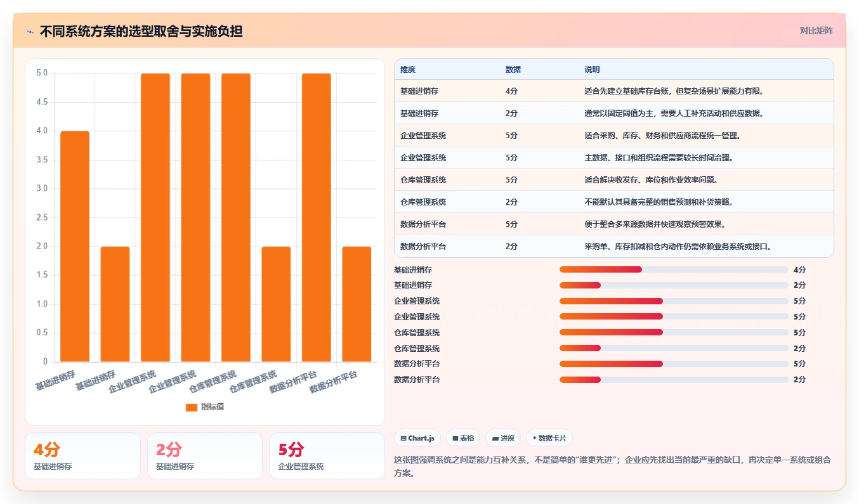Click the lightning icon beside the page title
This screenshot has width=859, height=504.
point(30,32)
